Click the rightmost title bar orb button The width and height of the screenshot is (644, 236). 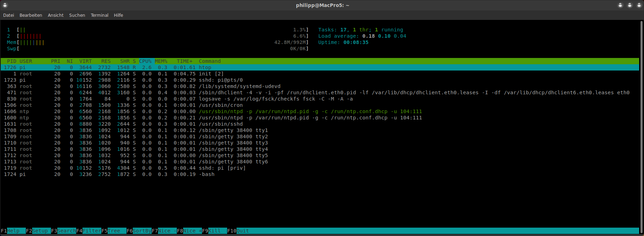[x=639, y=5]
